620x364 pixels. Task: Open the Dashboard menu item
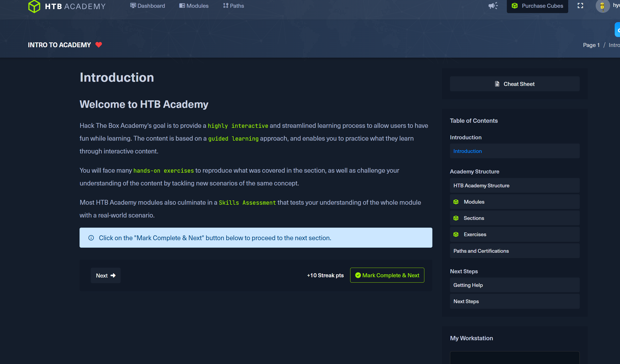(x=148, y=6)
